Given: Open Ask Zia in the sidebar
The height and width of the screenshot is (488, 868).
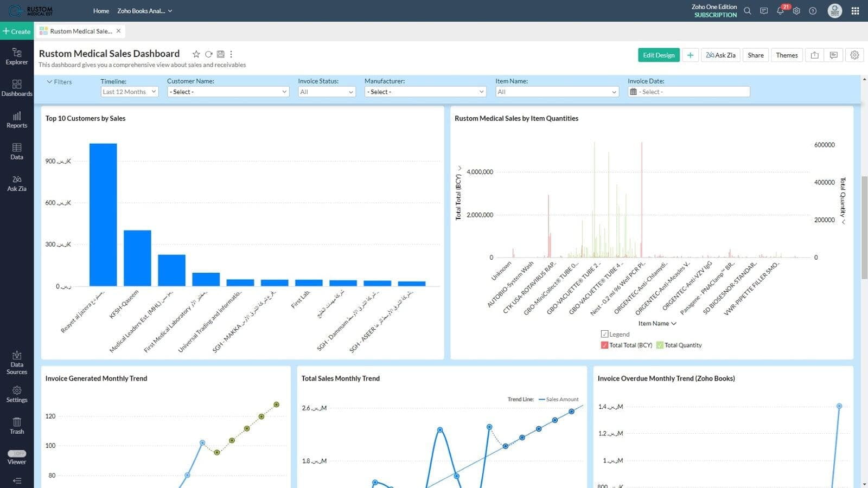Looking at the screenshot, I should (17, 183).
